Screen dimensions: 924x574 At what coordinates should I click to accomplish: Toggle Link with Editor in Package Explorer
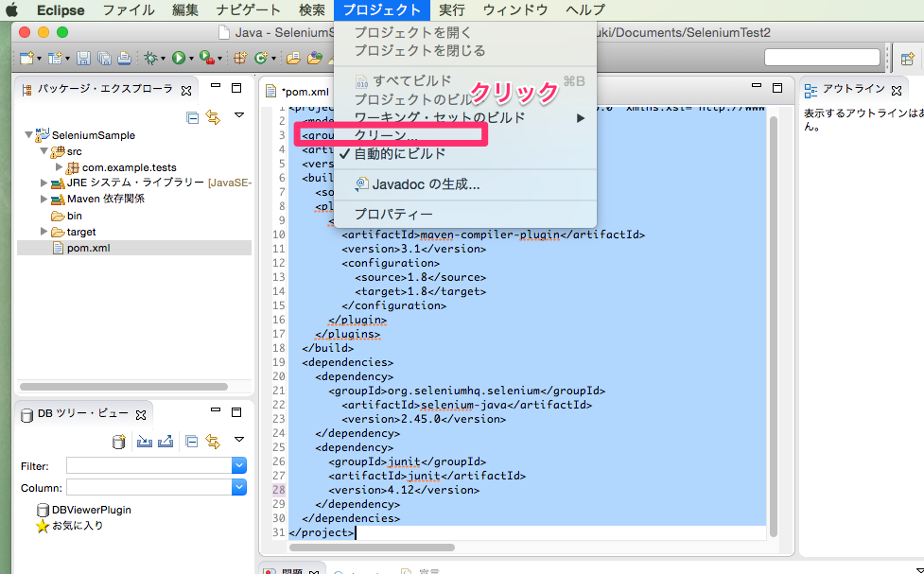(x=213, y=117)
